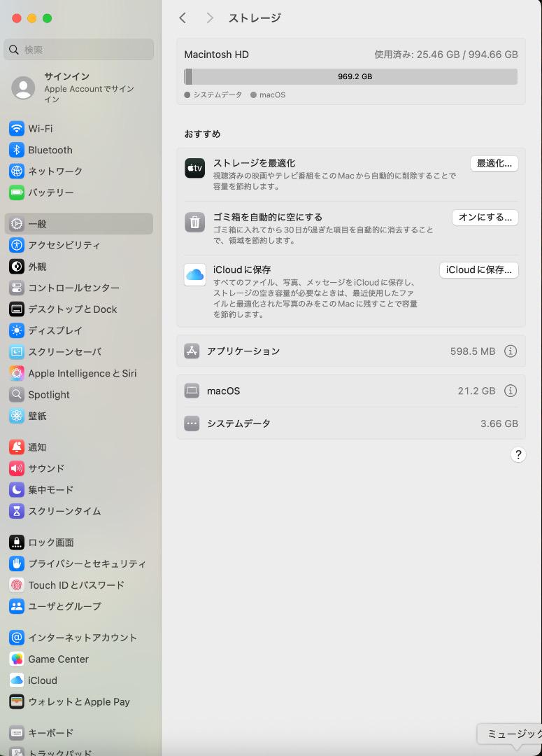Open Game Center icon
This screenshot has height=756, width=542.
16,659
